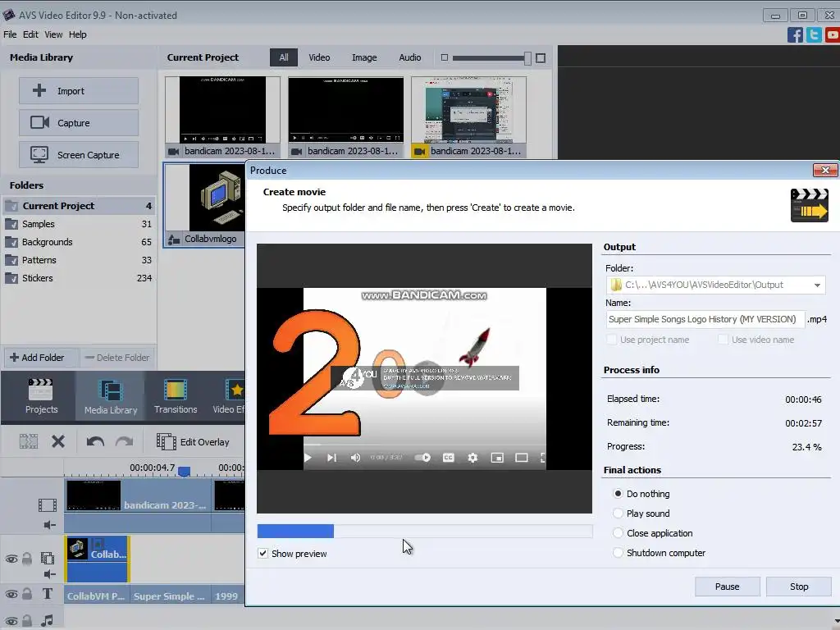Click the timeline playhead marker

184,471
